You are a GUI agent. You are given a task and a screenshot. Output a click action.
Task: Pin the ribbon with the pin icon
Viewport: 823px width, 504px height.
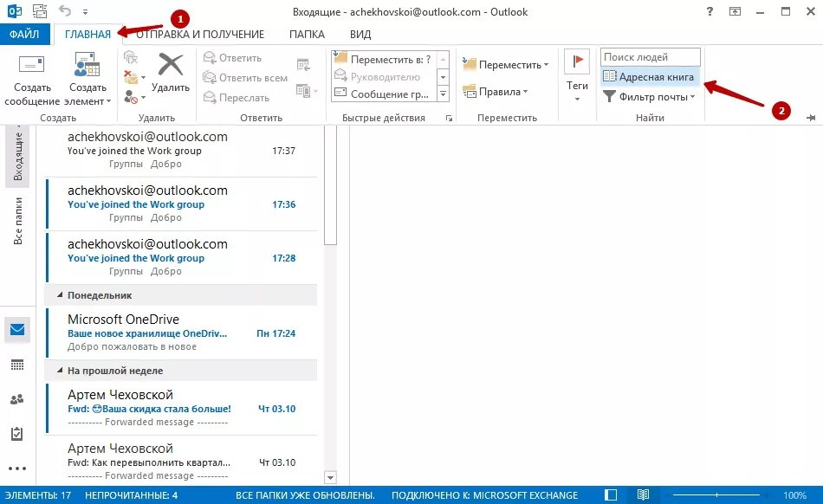click(x=811, y=118)
